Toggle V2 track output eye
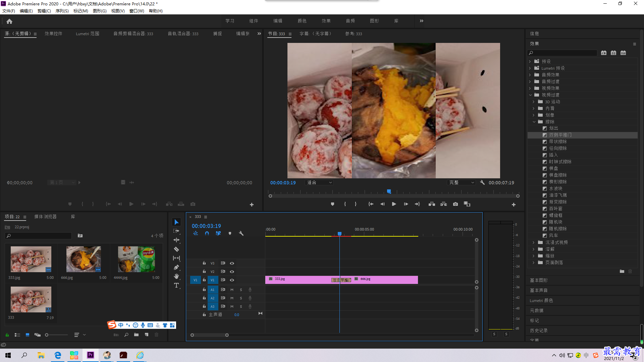644x362 pixels. tap(232, 272)
